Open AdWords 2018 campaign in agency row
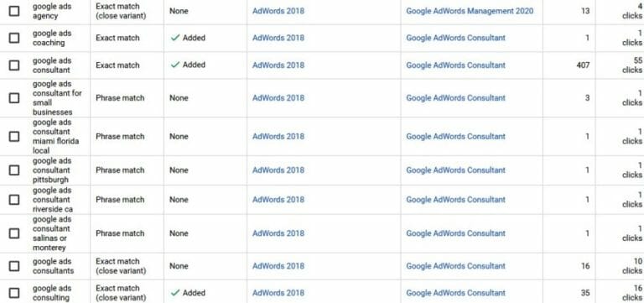 pos(278,11)
